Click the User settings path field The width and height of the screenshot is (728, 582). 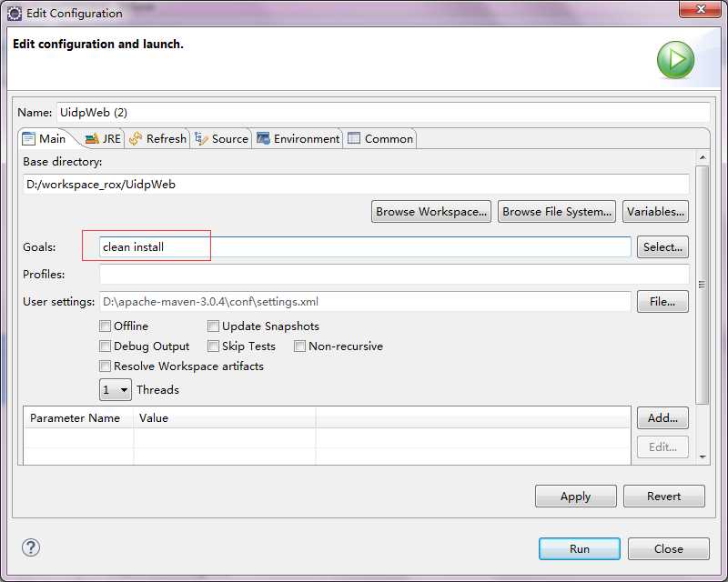(x=365, y=302)
